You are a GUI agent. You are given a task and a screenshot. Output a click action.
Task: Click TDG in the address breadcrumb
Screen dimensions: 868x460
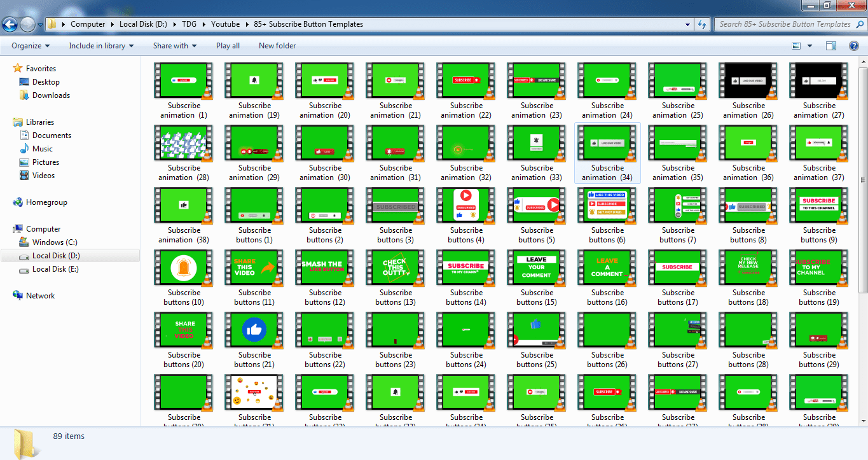(189, 24)
